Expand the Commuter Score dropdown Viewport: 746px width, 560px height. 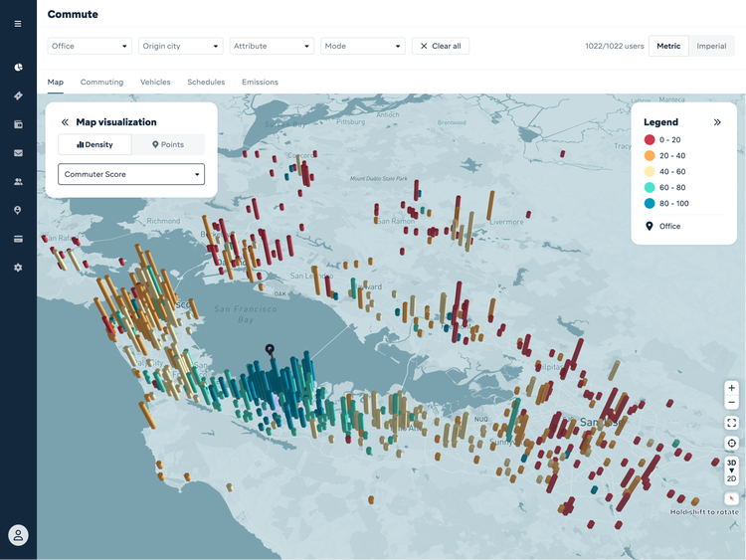click(131, 174)
